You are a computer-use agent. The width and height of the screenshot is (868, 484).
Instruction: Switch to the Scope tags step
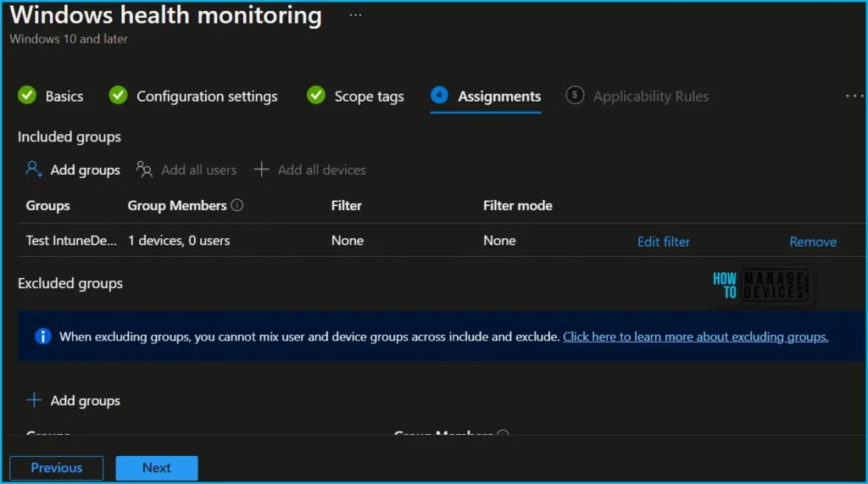click(x=370, y=97)
